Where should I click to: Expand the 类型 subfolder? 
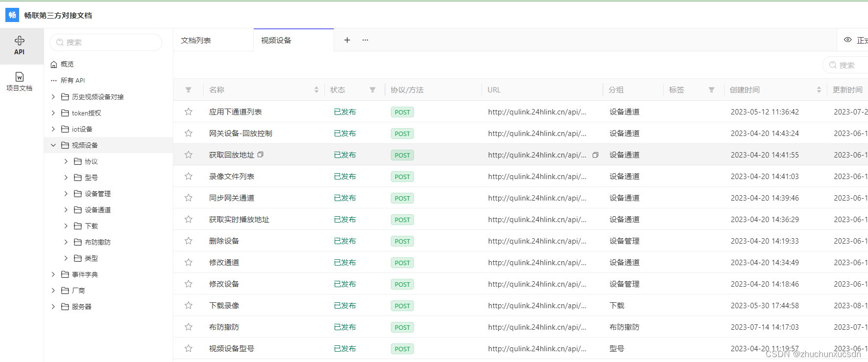click(x=66, y=258)
